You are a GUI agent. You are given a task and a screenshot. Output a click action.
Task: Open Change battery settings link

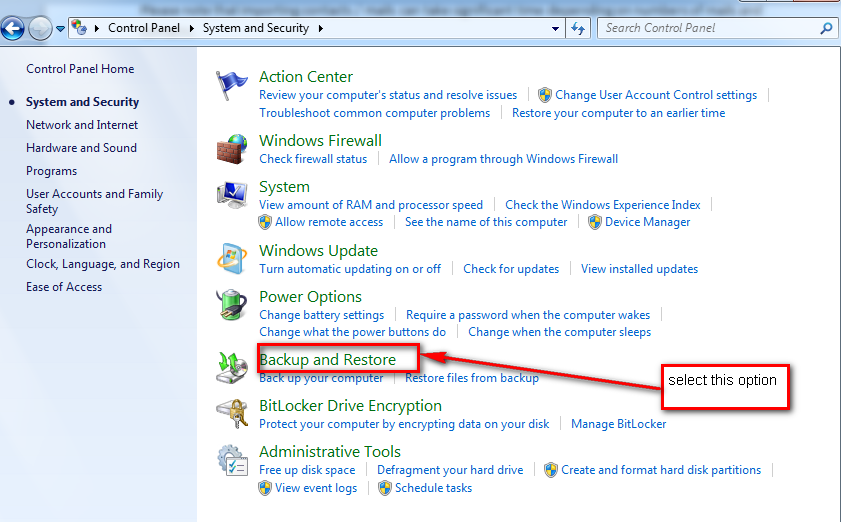[321, 315]
